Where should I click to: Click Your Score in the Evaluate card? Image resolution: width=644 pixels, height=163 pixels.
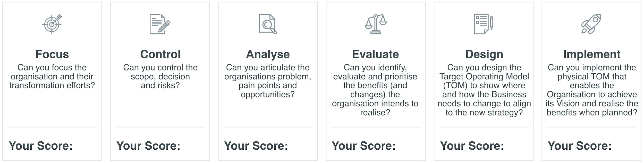coord(364,146)
